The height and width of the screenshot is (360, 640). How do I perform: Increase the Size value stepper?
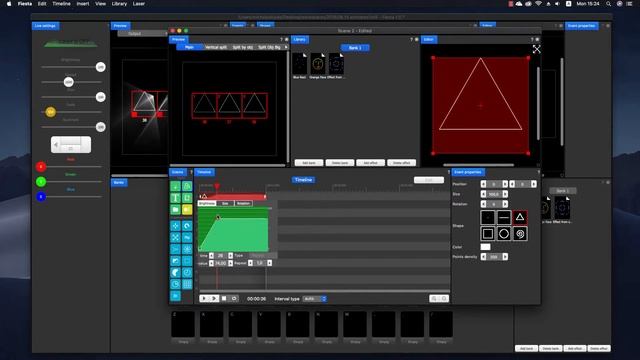[505, 194]
